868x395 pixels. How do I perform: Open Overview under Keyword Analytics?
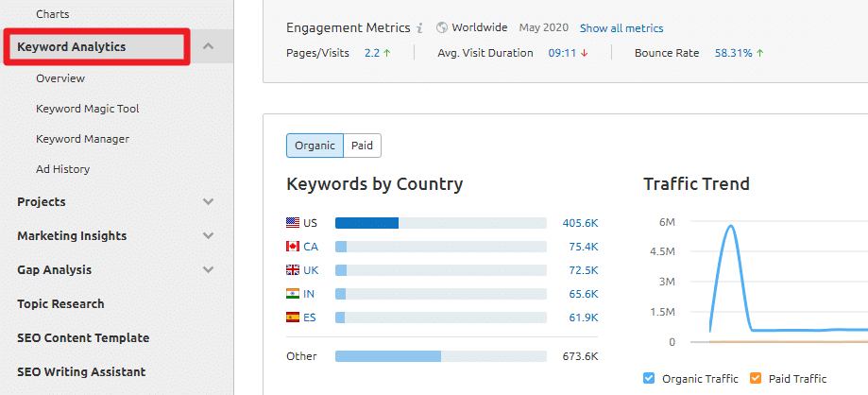coord(60,78)
